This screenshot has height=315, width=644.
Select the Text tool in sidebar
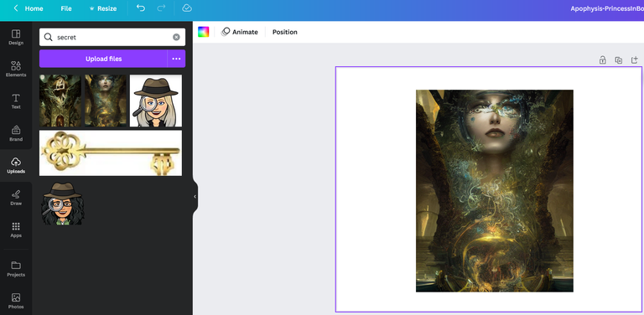(x=16, y=101)
